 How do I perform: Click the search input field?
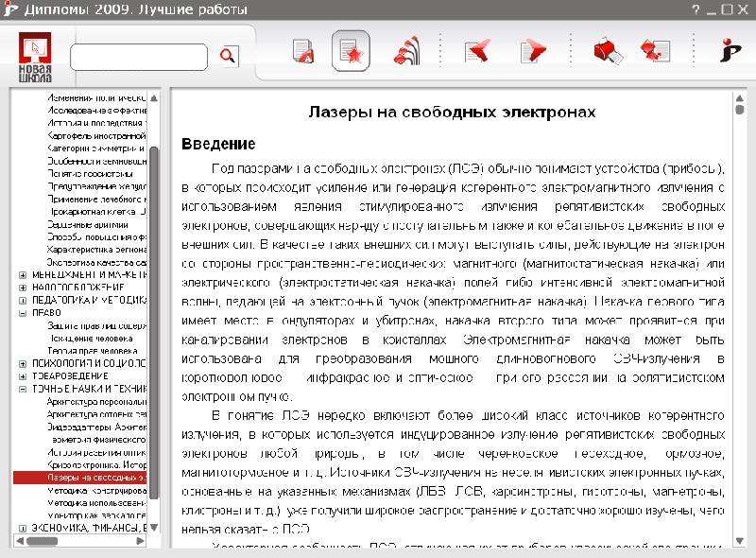[139, 57]
